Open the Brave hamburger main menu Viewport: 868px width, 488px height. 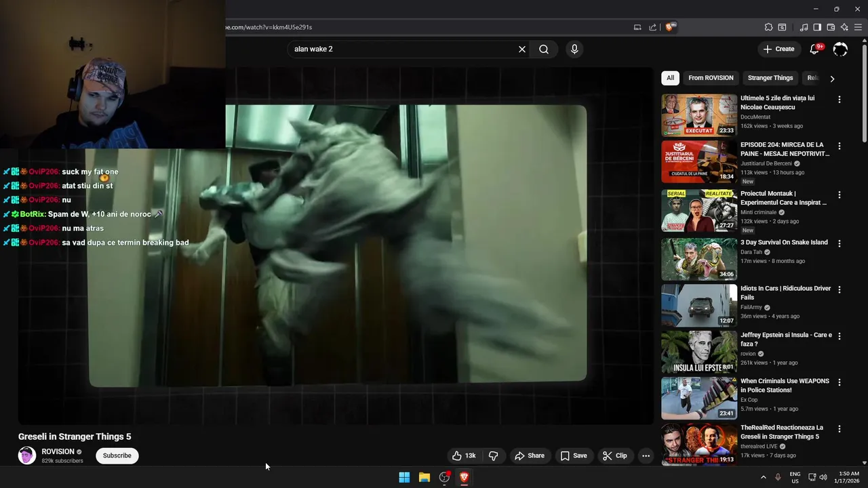[x=858, y=27]
